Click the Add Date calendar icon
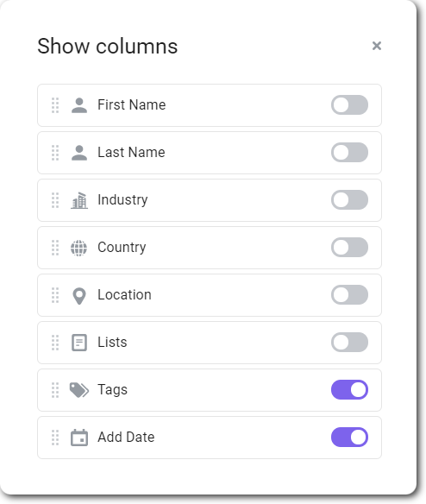Image resolution: width=426 pixels, height=504 pixels. pos(79,438)
